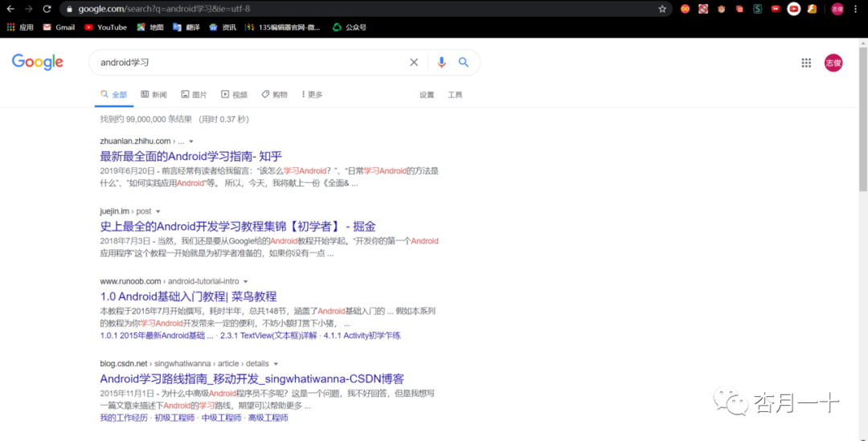The image size is (868, 441).
Task: Switch to the 图片 tab
Action: pos(194,95)
